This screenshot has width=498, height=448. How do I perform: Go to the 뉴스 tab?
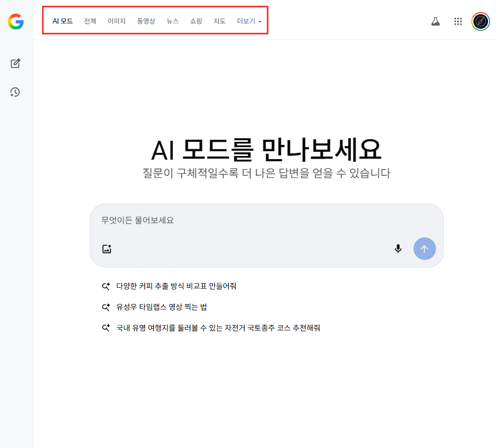click(173, 21)
